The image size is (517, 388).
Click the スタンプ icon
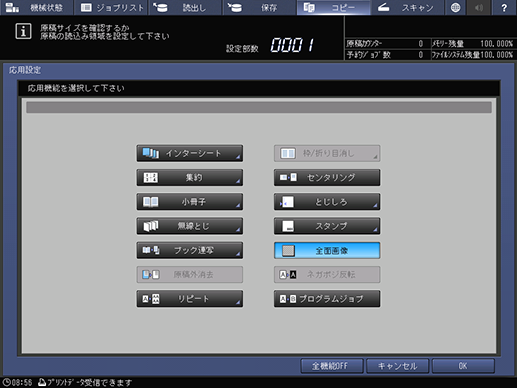pyautogui.click(x=288, y=226)
